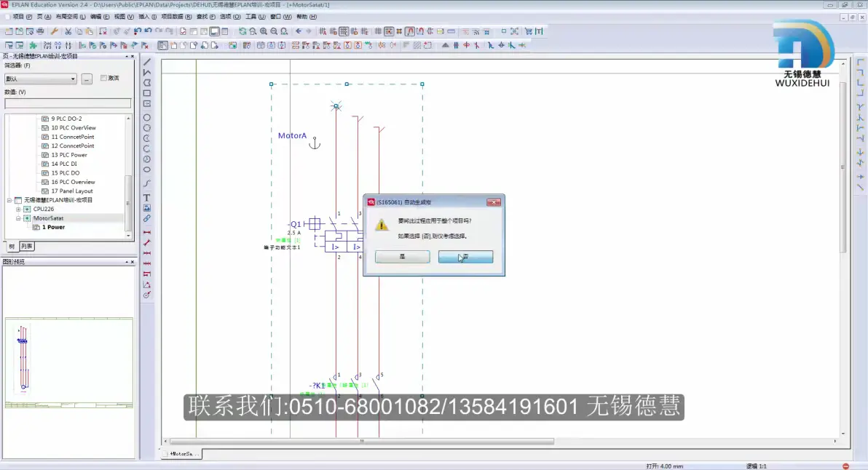Open the 项目 (P) menu

pyautogui.click(x=22, y=17)
